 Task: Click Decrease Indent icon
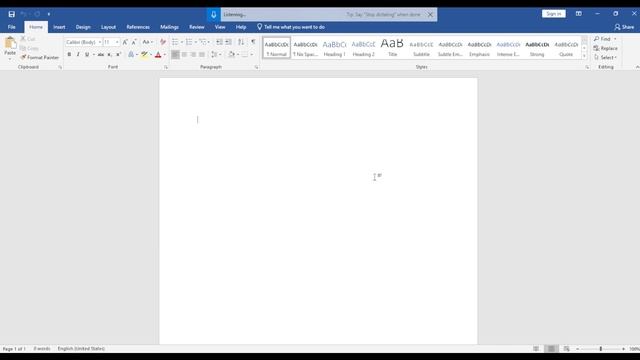pyautogui.click(x=219, y=42)
